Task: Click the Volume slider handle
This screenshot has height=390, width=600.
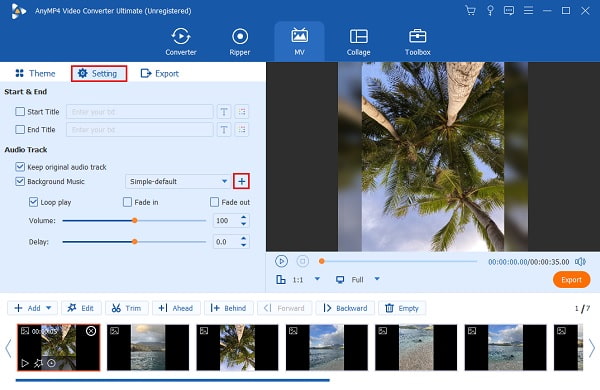Action: (135, 220)
